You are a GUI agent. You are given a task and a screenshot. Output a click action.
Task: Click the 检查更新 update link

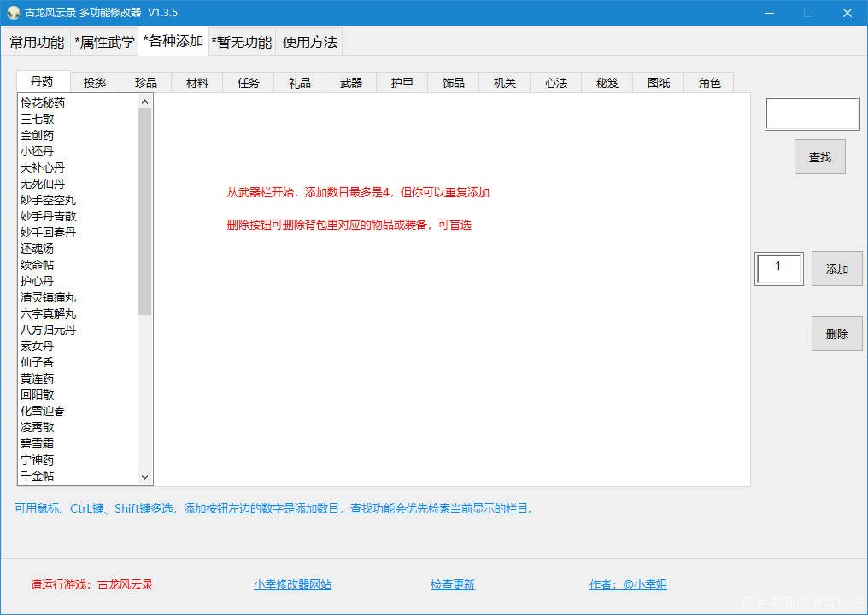pyautogui.click(x=453, y=584)
